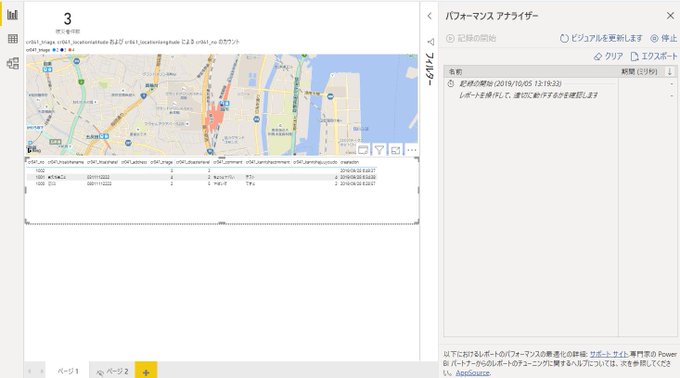The image size is (680, 378).
Task: Click the createdon column header
Action: click(350, 162)
